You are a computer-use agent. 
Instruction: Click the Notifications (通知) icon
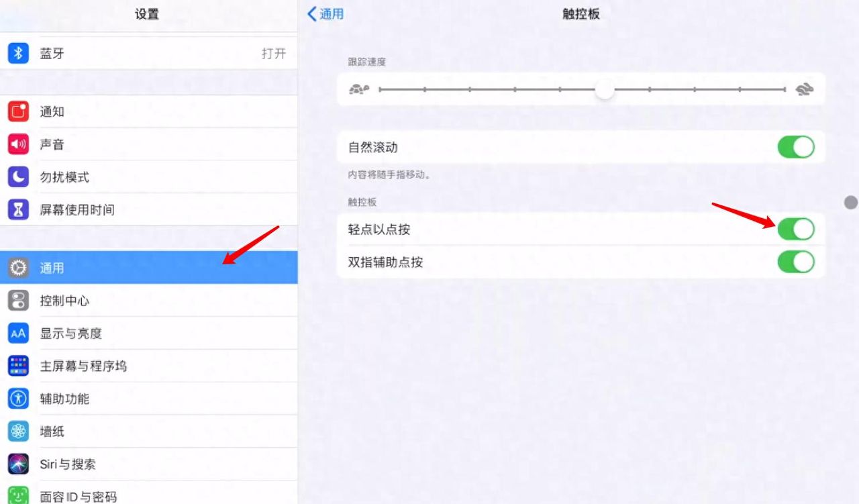17,111
